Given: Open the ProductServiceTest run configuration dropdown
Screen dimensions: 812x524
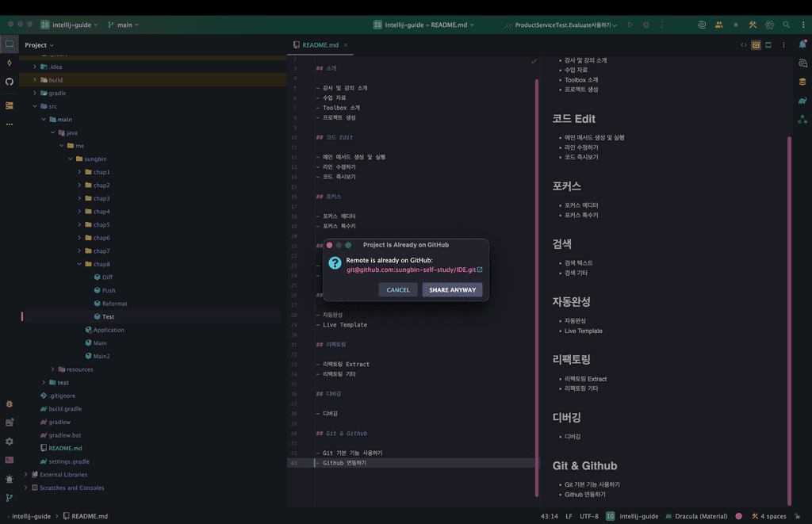Looking at the screenshot, I should click(562, 25).
